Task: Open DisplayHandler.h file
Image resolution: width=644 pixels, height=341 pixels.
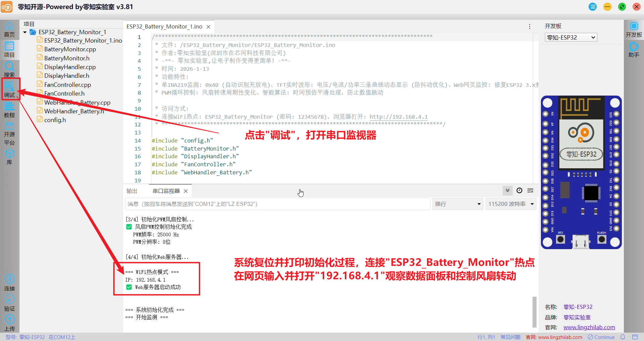Action: tap(63, 76)
